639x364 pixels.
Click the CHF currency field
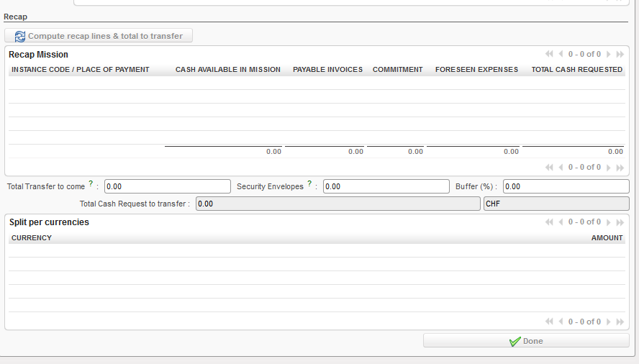tap(556, 204)
